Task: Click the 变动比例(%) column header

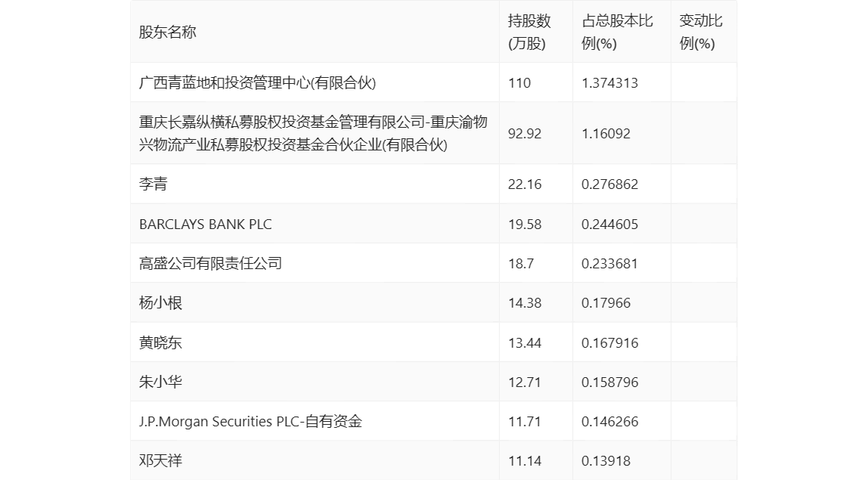Action: [x=700, y=32]
